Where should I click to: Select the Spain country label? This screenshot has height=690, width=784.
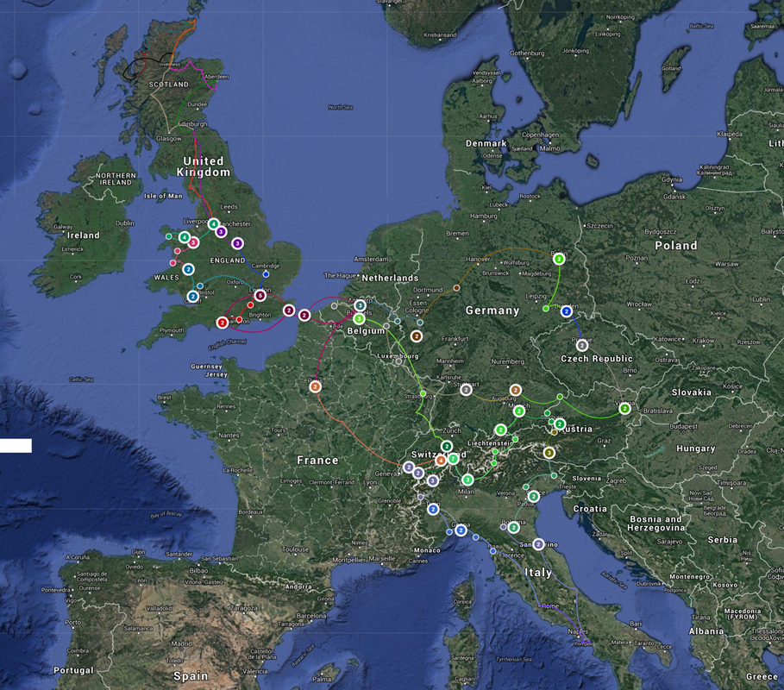tap(191, 676)
